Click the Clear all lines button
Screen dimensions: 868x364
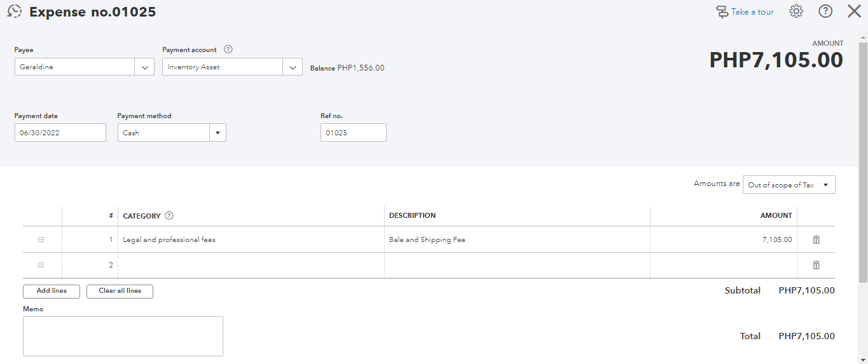120,291
